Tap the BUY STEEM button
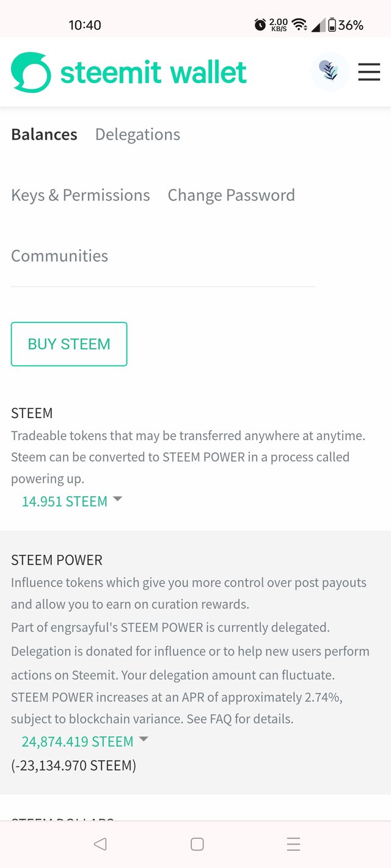The width and height of the screenshot is (391, 868). pos(69,344)
